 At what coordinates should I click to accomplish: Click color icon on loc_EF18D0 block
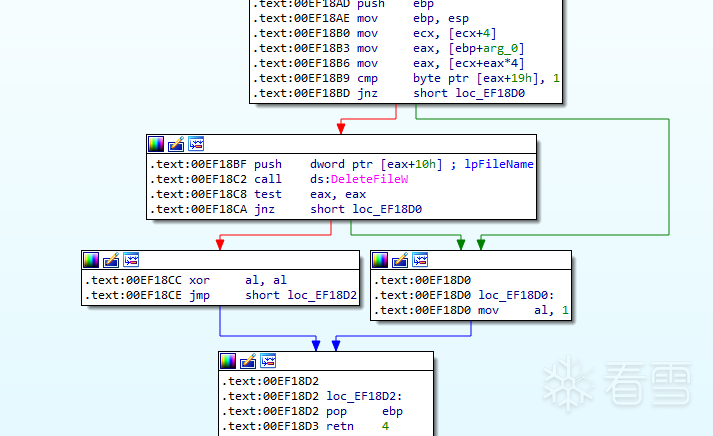pyautogui.click(x=380, y=260)
